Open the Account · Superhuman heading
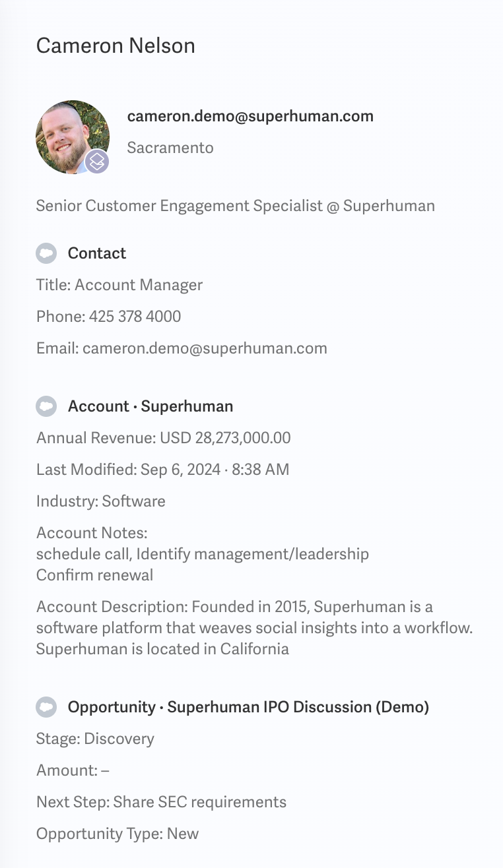The height and width of the screenshot is (868, 503). [x=151, y=406]
